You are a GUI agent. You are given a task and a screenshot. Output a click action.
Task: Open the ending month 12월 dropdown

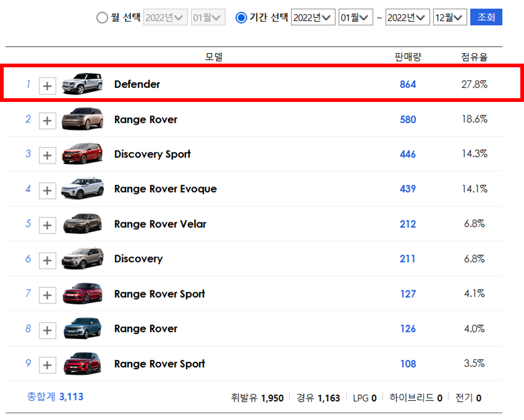(450, 17)
